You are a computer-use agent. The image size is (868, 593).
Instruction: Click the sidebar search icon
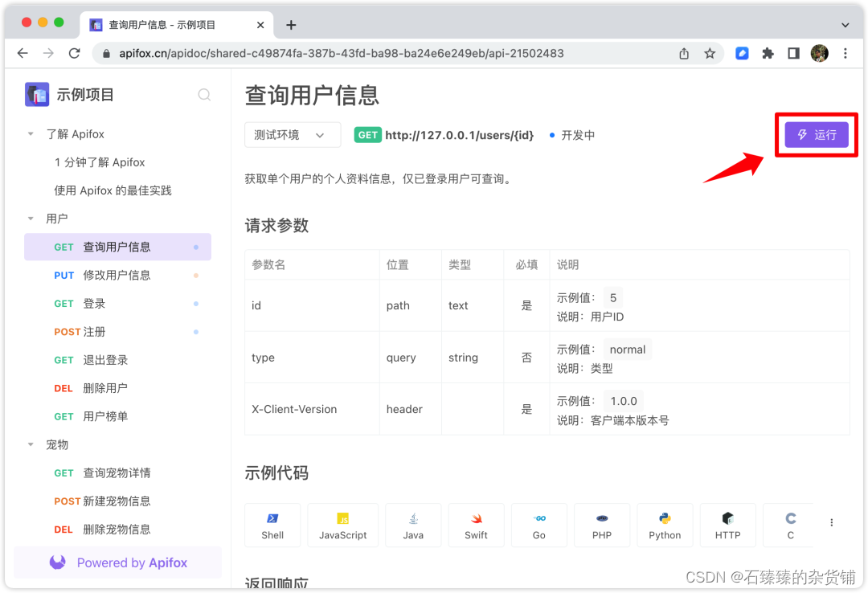[204, 94]
